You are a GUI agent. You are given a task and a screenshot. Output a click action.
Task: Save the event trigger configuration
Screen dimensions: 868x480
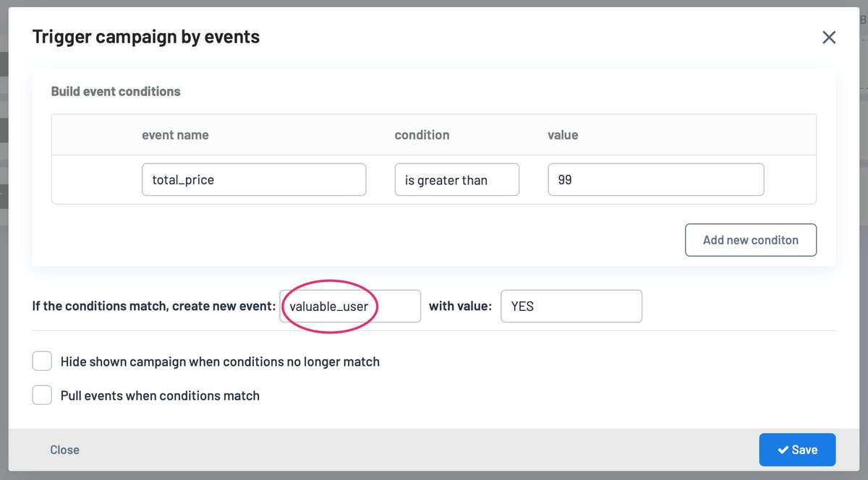tap(797, 450)
